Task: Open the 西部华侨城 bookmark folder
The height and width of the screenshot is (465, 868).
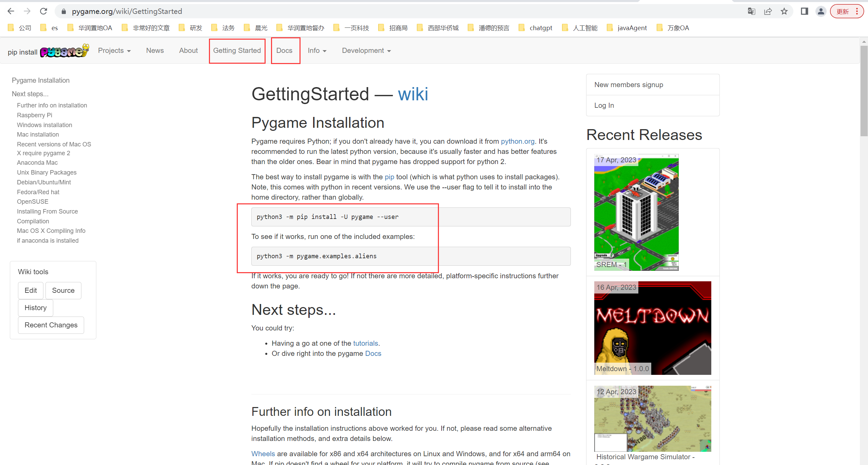Action: (x=438, y=28)
